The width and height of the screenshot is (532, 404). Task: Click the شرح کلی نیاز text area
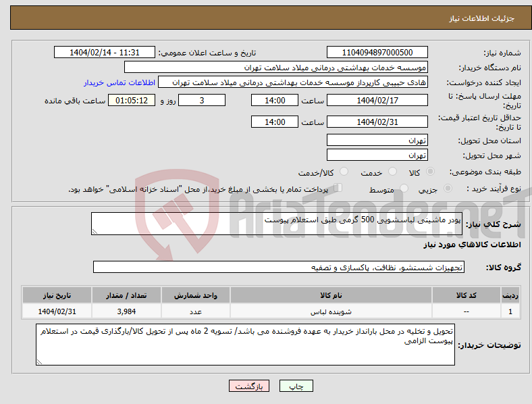277,224
